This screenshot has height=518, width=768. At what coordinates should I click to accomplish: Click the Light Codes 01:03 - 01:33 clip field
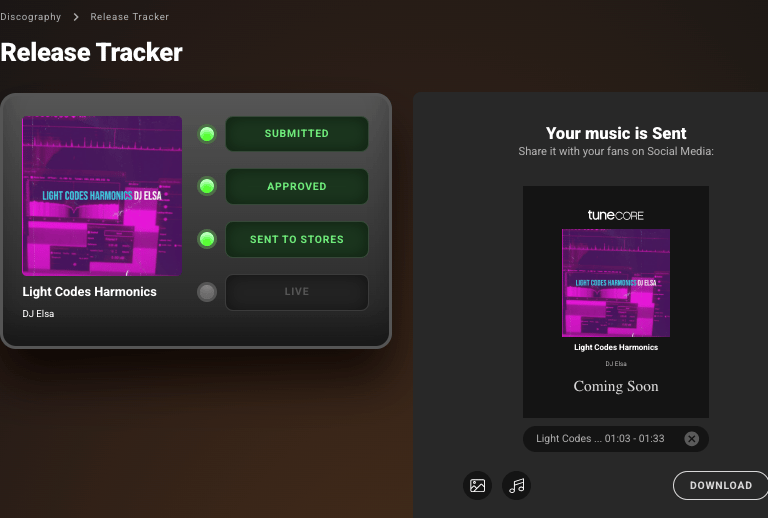[x=616, y=439]
